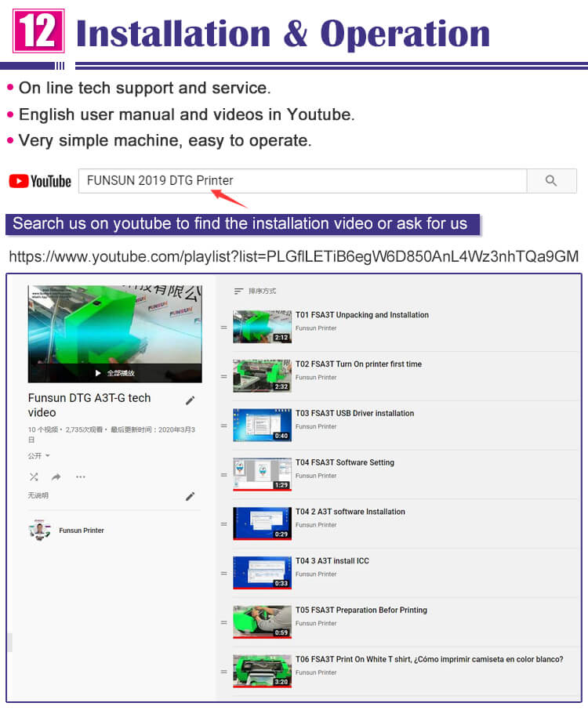Screen dimensions: 588x710
Task: Grab reorder handle for T03 video row
Action: pyautogui.click(x=223, y=426)
